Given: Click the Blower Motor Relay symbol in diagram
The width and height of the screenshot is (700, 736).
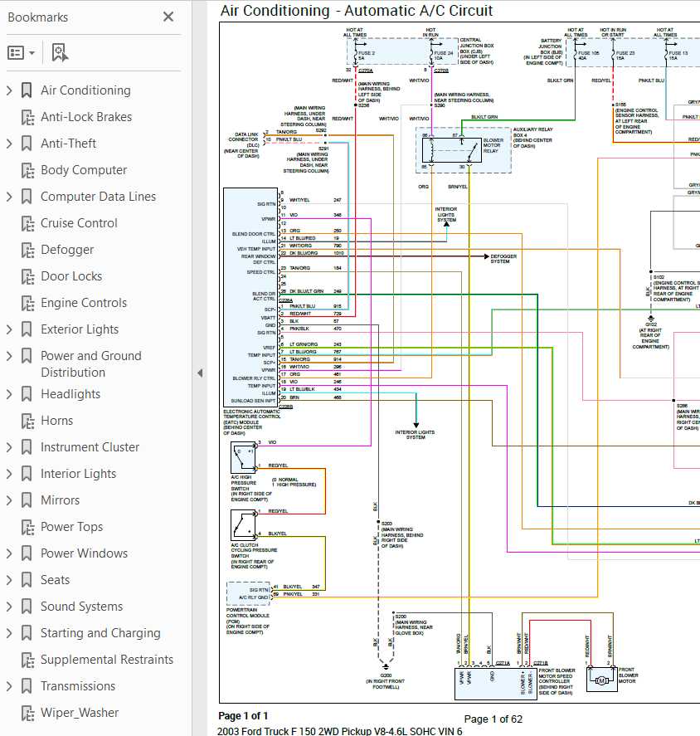Looking at the screenshot, I should (452, 150).
